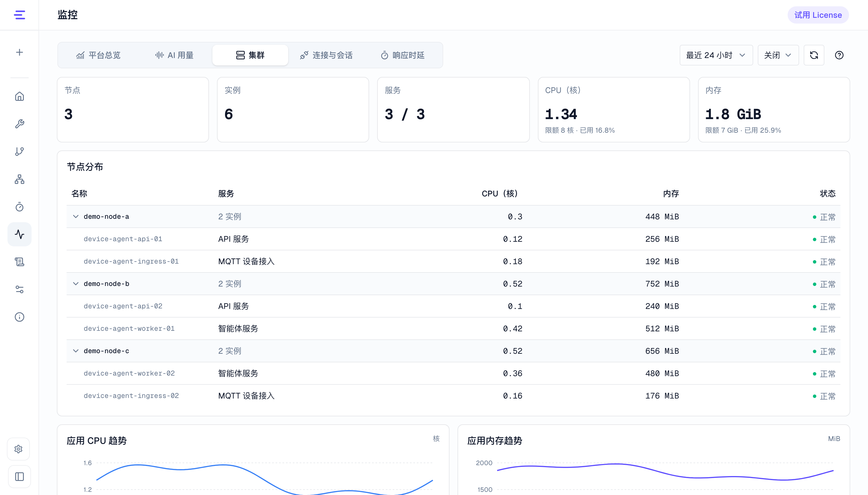Open the 最近 24 小时 time range dropdown

716,55
